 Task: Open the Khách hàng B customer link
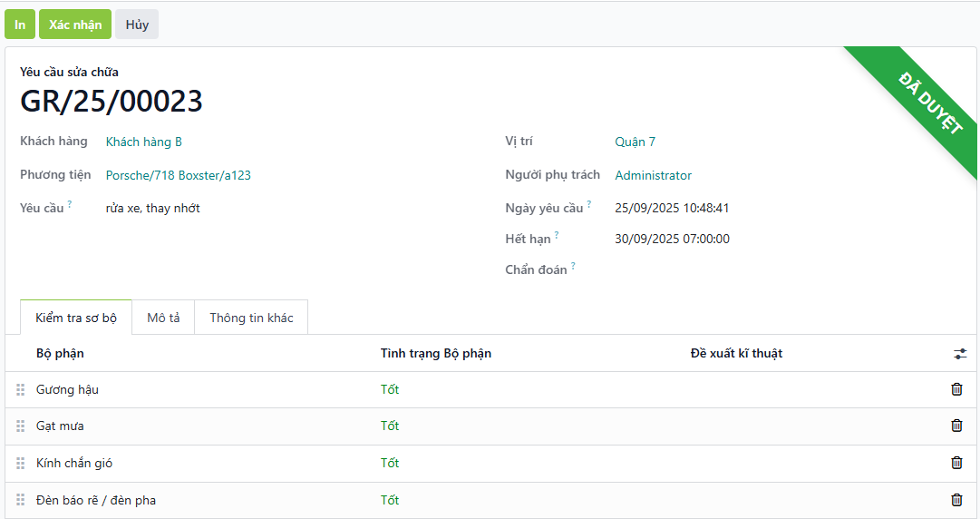144,142
